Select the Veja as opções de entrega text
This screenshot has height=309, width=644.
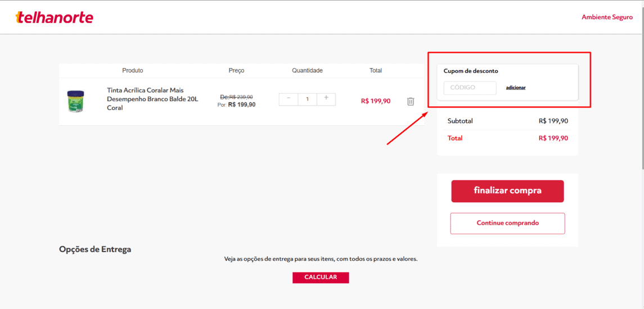pyautogui.click(x=321, y=260)
